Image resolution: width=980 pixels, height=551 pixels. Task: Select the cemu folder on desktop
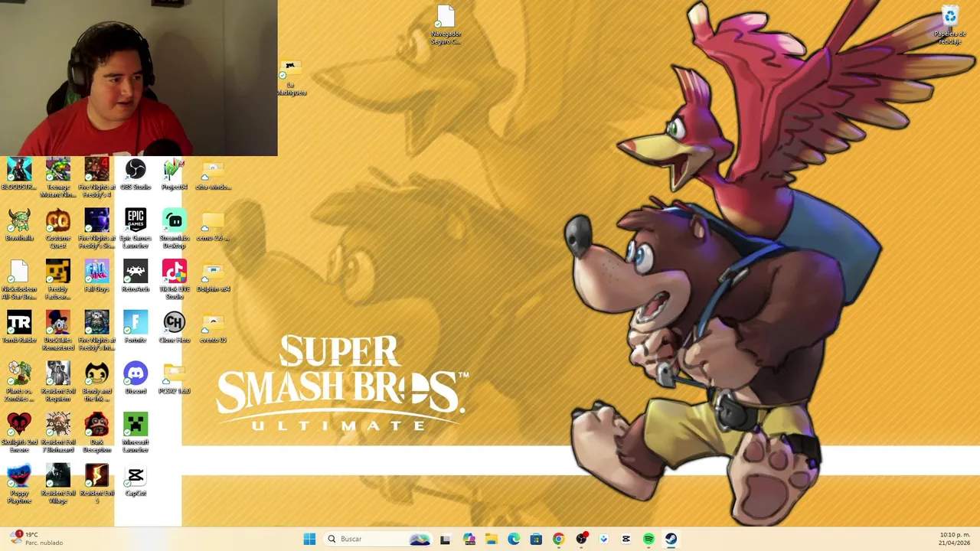coord(213,226)
